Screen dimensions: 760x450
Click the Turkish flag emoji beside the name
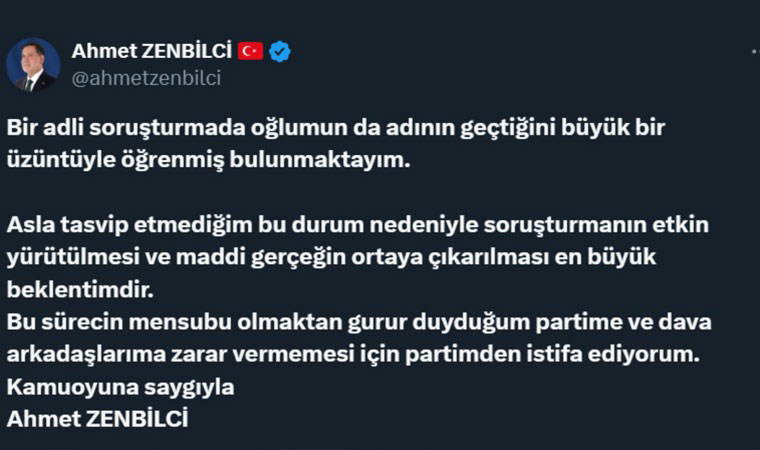[250, 52]
